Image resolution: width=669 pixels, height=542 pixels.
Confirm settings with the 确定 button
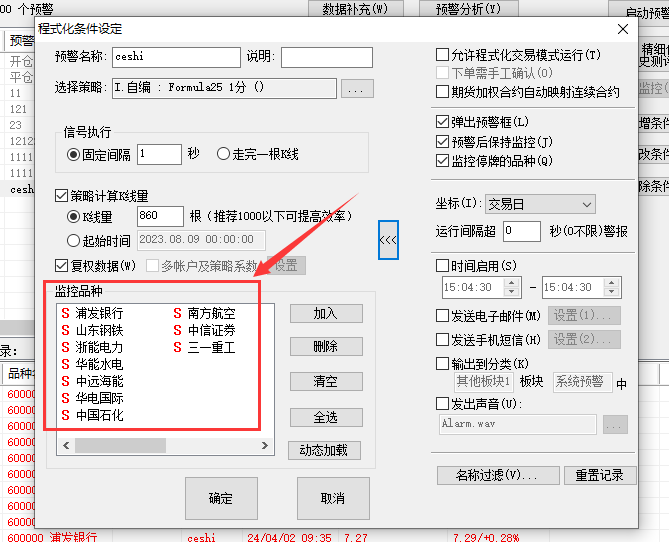(221, 498)
